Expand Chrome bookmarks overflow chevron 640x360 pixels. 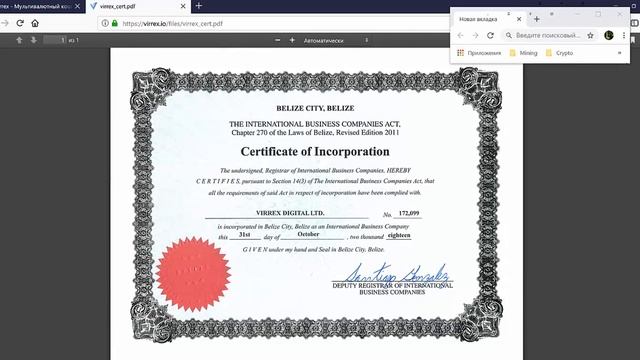pyautogui.click(x=620, y=53)
